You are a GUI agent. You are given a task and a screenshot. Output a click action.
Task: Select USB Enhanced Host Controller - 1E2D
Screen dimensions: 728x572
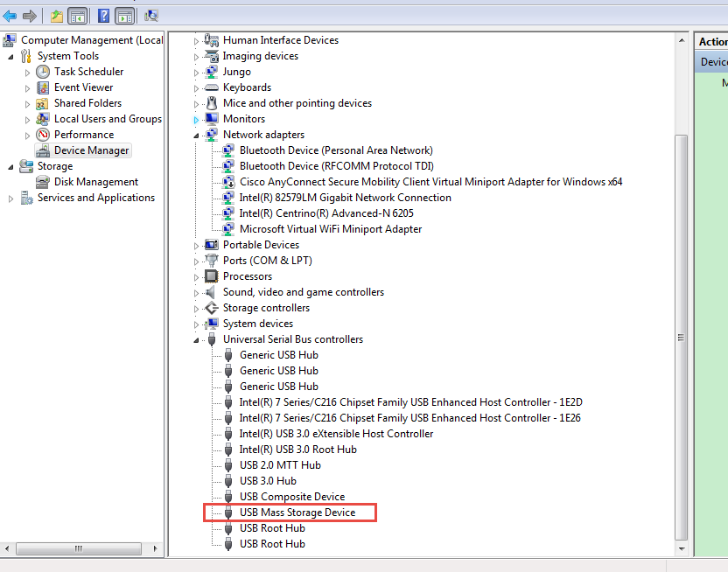[410, 401]
